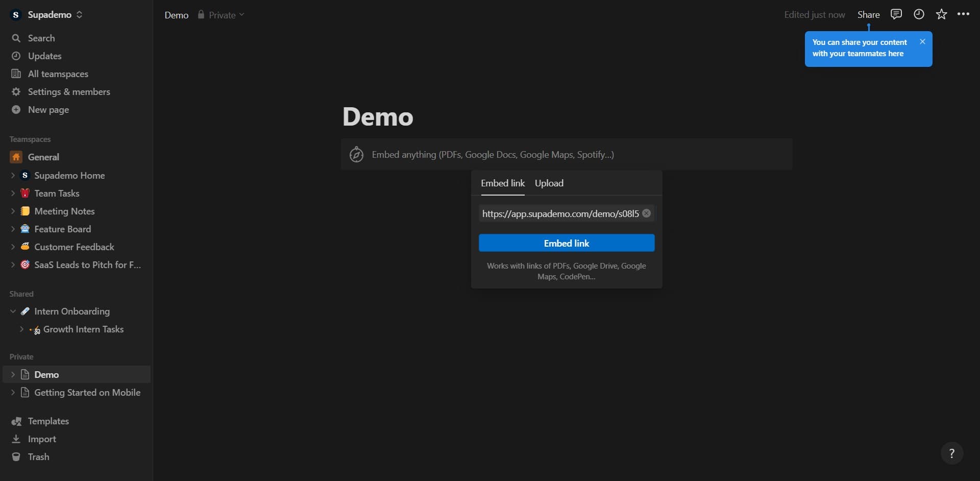
Task: Select All teamspaces in the sidebar
Action: [58, 74]
